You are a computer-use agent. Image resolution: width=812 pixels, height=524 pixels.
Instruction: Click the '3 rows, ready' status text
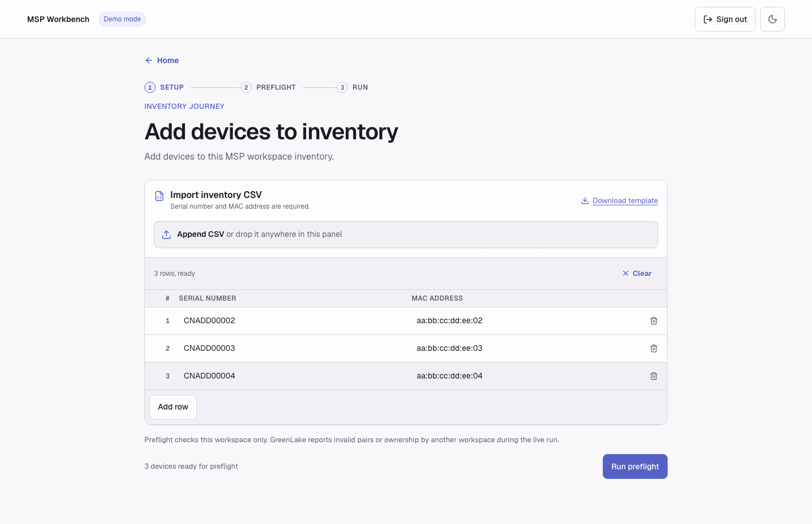click(174, 274)
